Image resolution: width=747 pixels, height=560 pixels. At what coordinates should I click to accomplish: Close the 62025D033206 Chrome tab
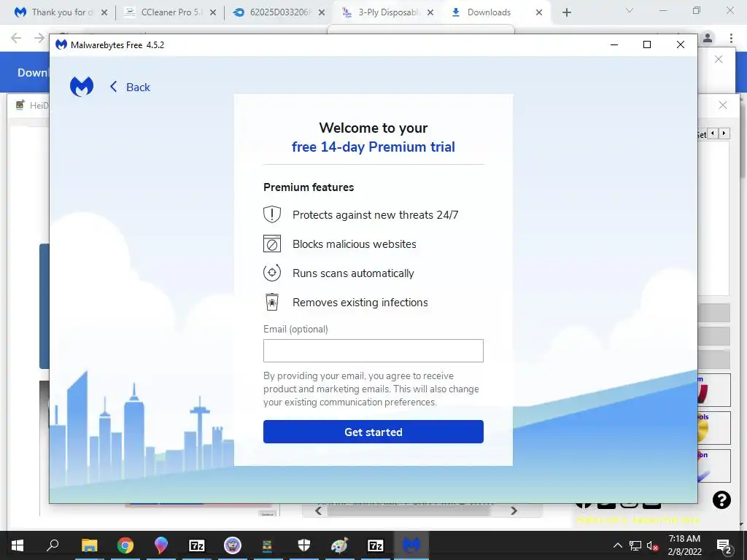[x=322, y=12]
